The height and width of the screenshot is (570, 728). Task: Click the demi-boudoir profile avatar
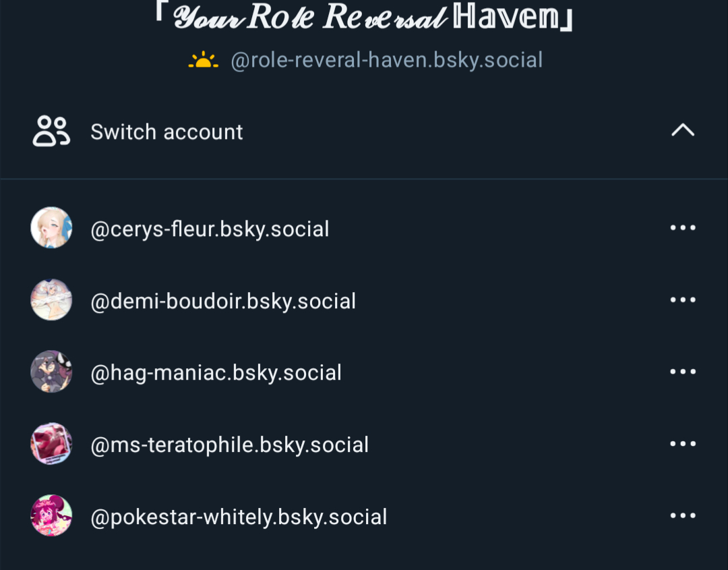(x=51, y=300)
